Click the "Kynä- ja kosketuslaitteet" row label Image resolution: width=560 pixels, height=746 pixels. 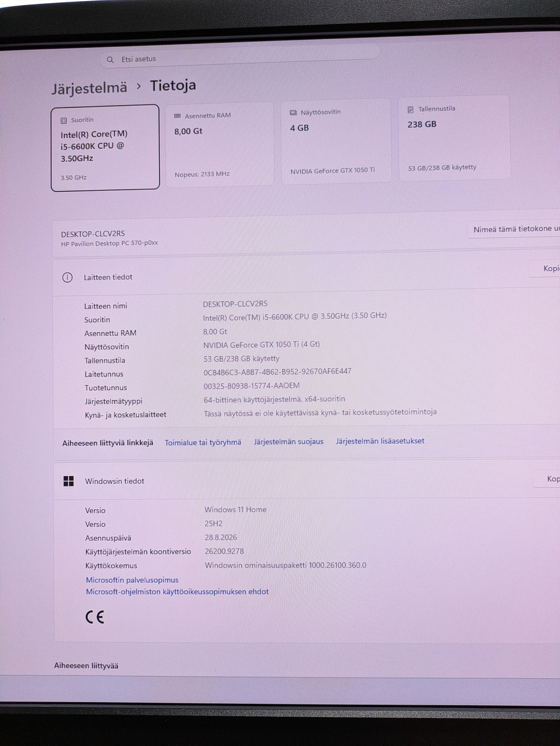click(x=126, y=415)
